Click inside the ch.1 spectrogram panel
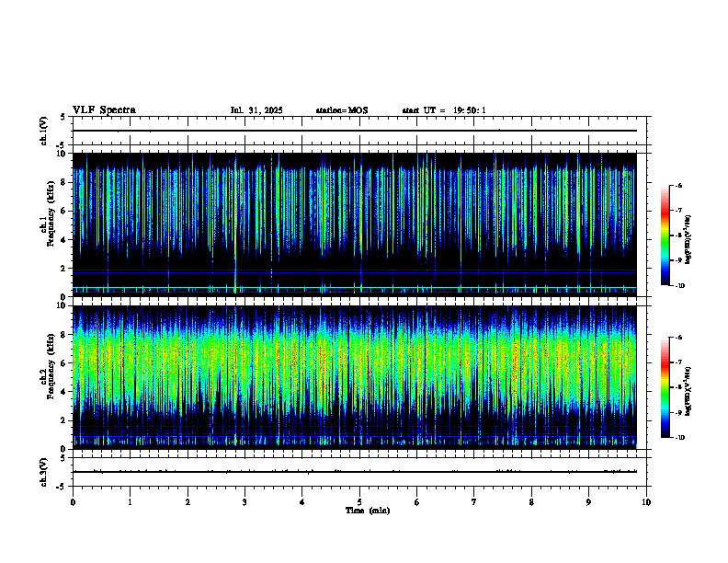Image resolution: width=728 pixels, height=563 pixels. pos(355,224)
